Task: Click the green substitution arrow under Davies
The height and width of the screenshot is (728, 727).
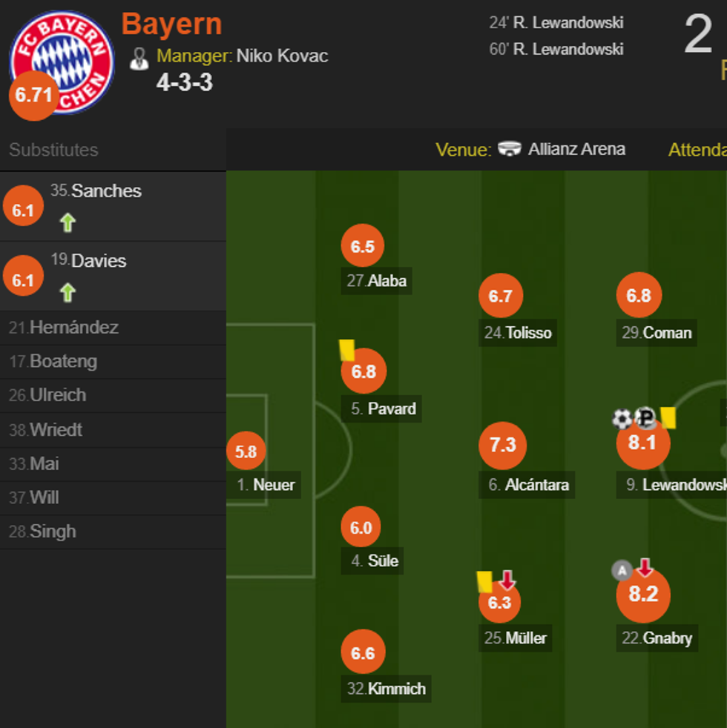Action: (x=68, y=293)
